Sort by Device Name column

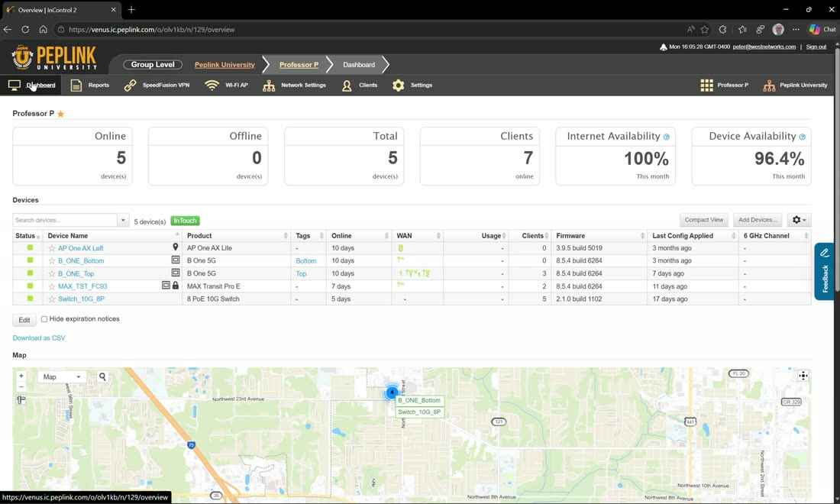(x=112, y=236)
